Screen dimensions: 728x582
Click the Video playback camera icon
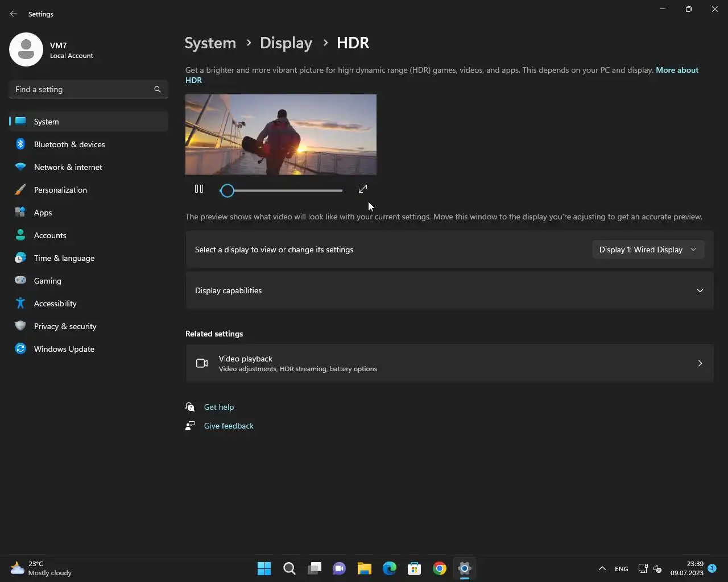coord(202,363)
